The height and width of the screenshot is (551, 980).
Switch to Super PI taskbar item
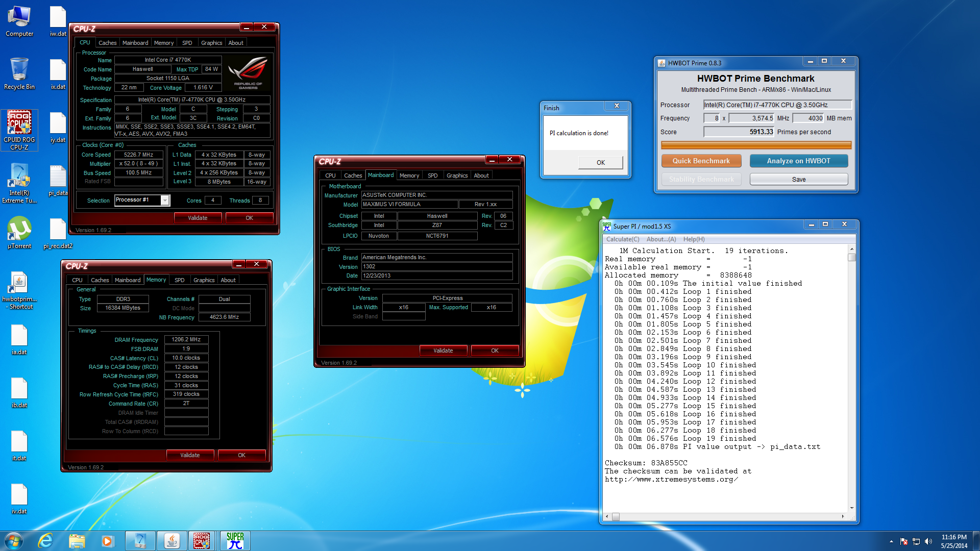click(x=235, y=541)
